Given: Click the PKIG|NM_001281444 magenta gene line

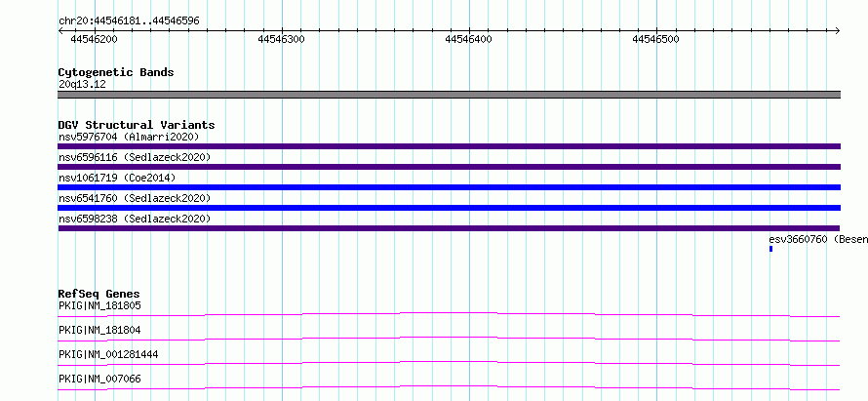Looking at the screenshot, I should [449, 363].
